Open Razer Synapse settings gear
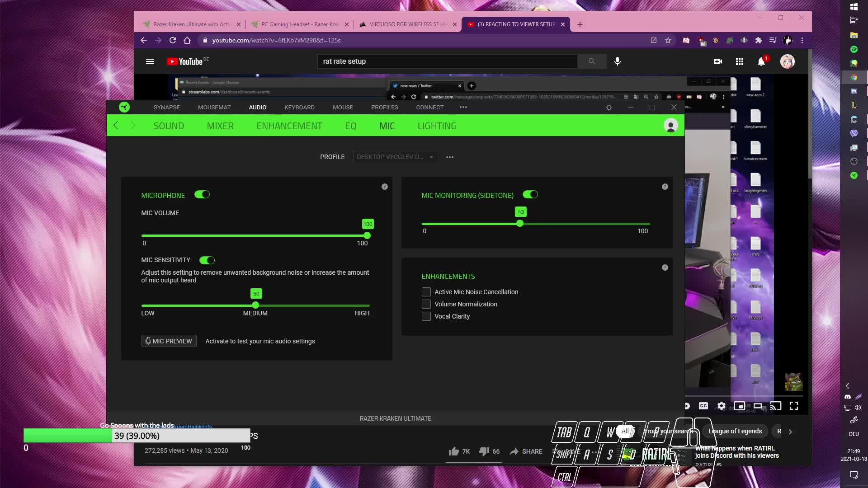This screenshot has width=868, height=488. tap(609, 108)
